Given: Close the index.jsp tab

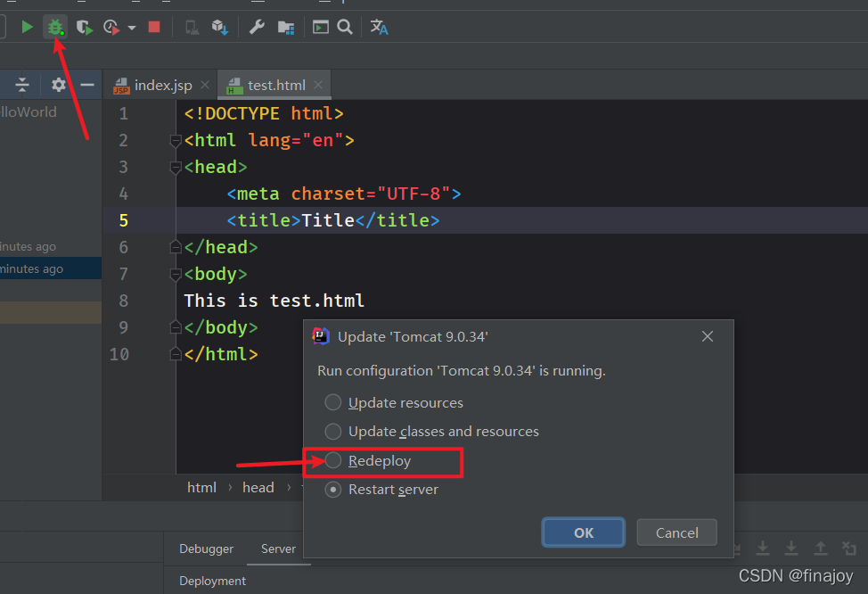Looking at the screenshot, I should pyautogui.click(x=205, y=85).
